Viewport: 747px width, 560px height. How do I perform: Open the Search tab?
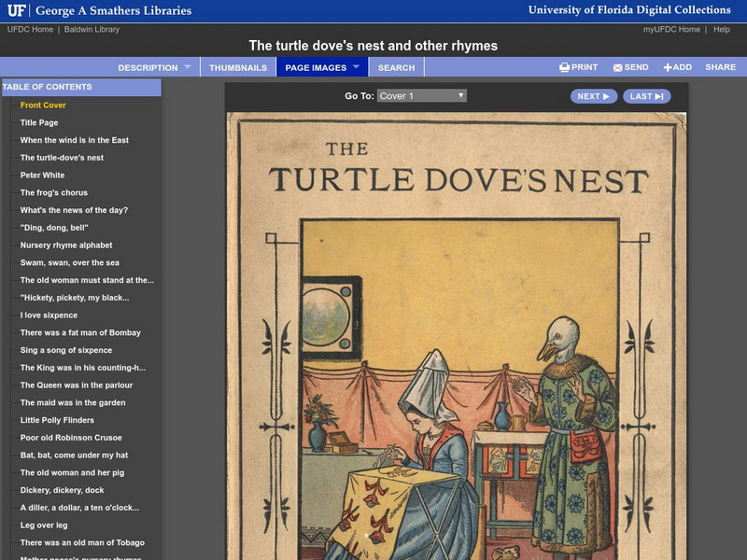pos(396,68)
